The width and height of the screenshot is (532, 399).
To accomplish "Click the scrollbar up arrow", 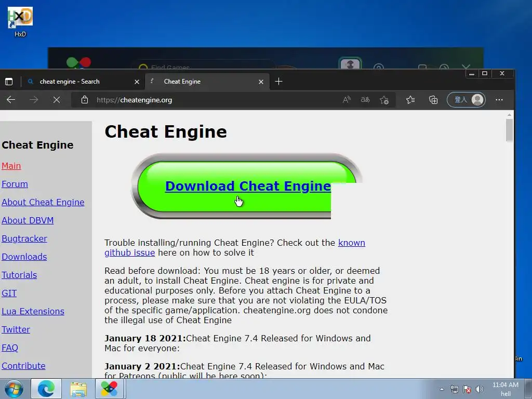I will pyautogui.click(x=509, y=115).
